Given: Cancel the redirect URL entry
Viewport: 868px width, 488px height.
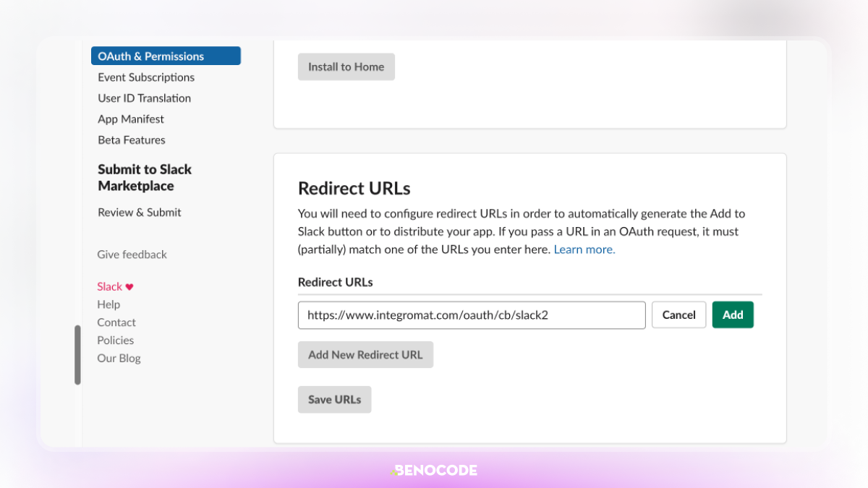Looking at the screenshot, I should point(679,315).
